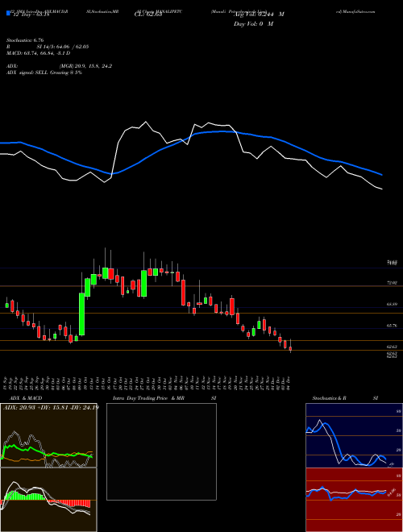The image size is (403, 532).
Task: Click the MACD histogram panel
Action: tap(48, 500)
